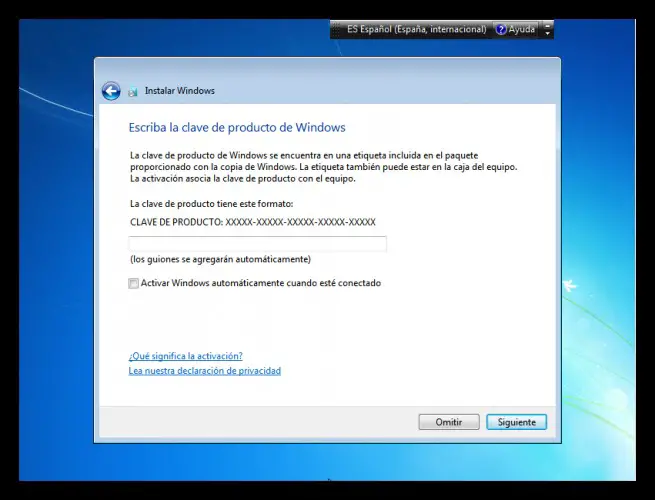655x500 pixels.
Task: Grab the language bar handle grip
Action: click(x=337, y=29)
